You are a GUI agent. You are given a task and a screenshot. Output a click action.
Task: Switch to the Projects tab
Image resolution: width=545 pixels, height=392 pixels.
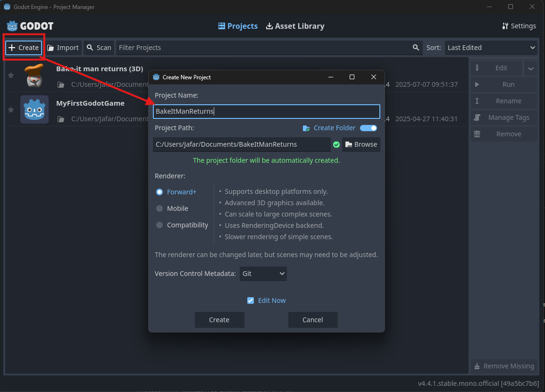[x=238, y=26]
